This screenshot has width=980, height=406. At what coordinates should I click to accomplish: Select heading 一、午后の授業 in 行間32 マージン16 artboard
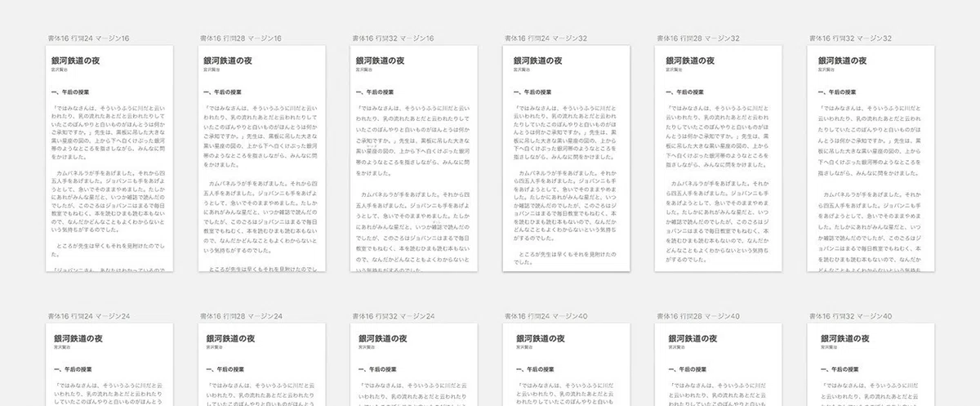pos(376,92)
